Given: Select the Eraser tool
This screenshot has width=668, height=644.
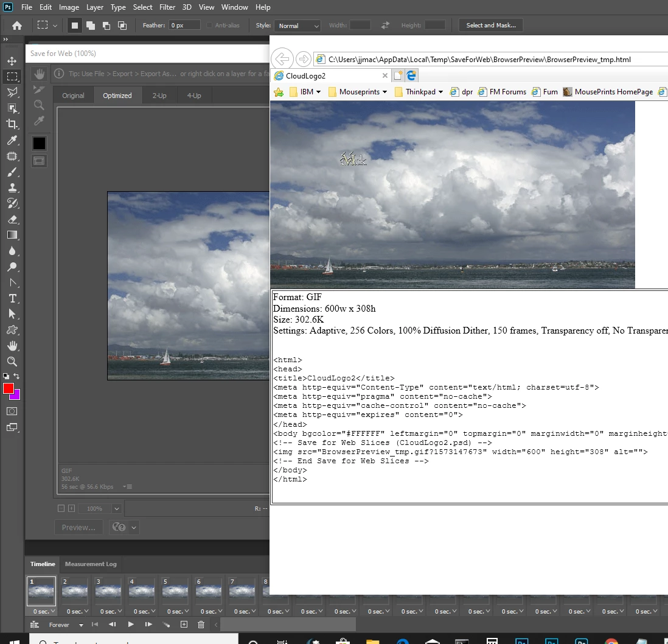Looking at the screenshot, I should [x=12, y=220].
